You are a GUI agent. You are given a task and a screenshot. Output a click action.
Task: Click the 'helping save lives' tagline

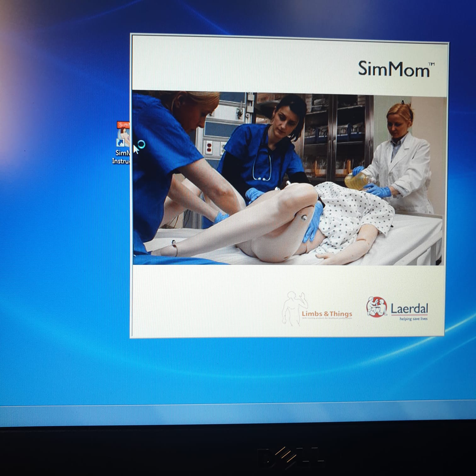coord(413,319)
